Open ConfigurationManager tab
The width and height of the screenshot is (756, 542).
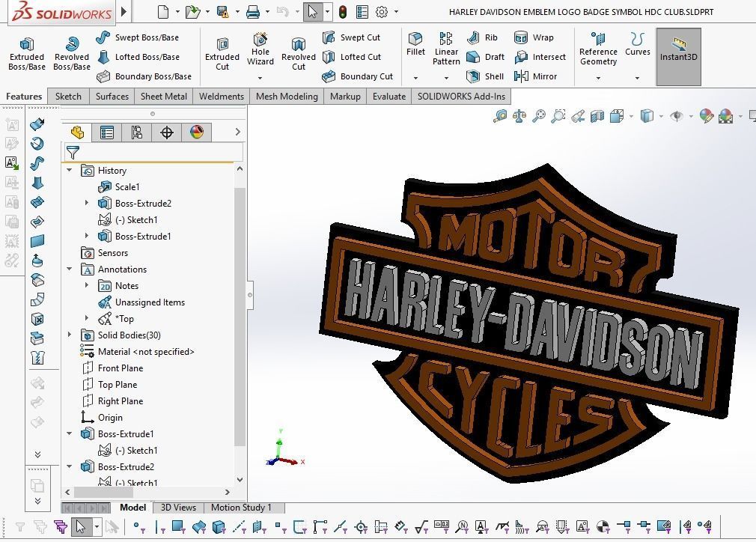136,132
